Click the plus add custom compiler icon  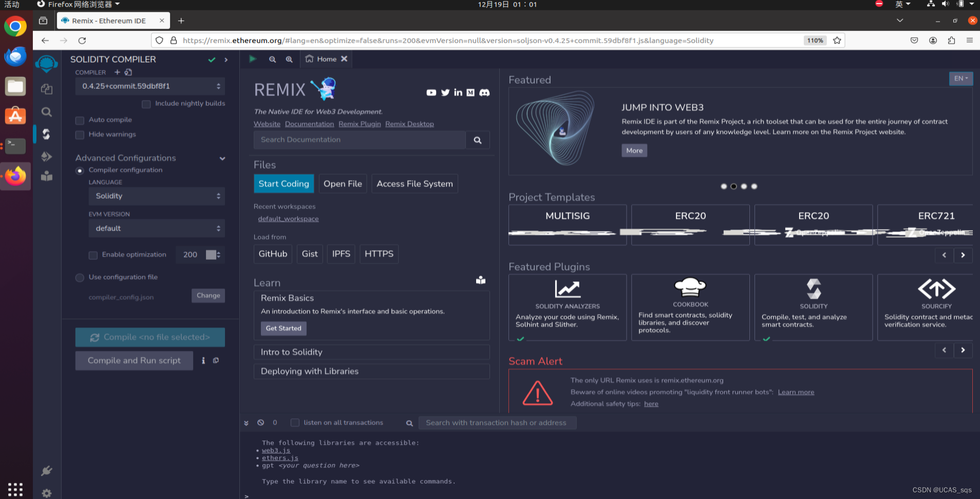117,72
